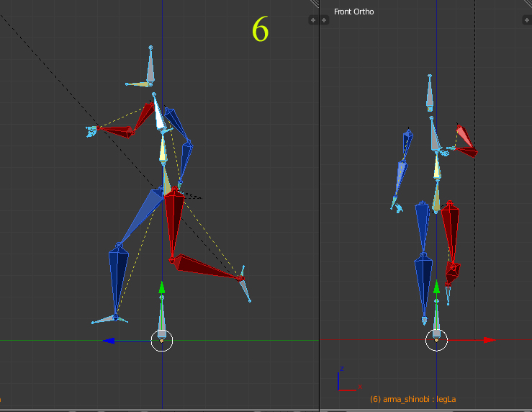Select the blue shin bone in Front Ortho

point(424,285)
